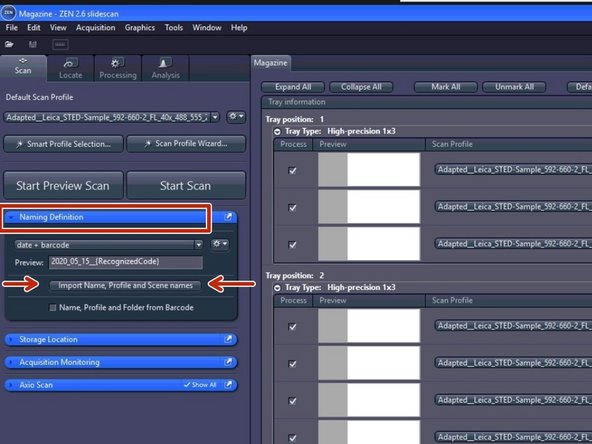592x444 pixels.
Task: Select preview thumbnail of tray 1 first slide
Action: [x=369, y=170]
